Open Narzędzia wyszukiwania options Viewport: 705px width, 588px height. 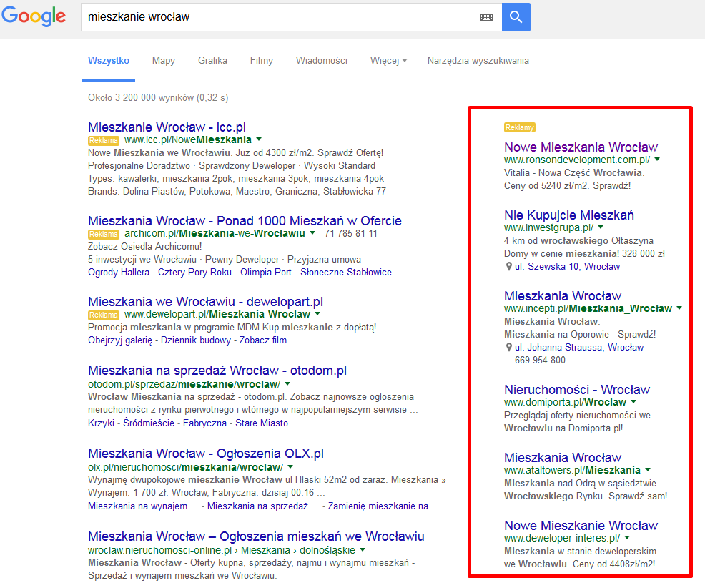tap(478, 60)
